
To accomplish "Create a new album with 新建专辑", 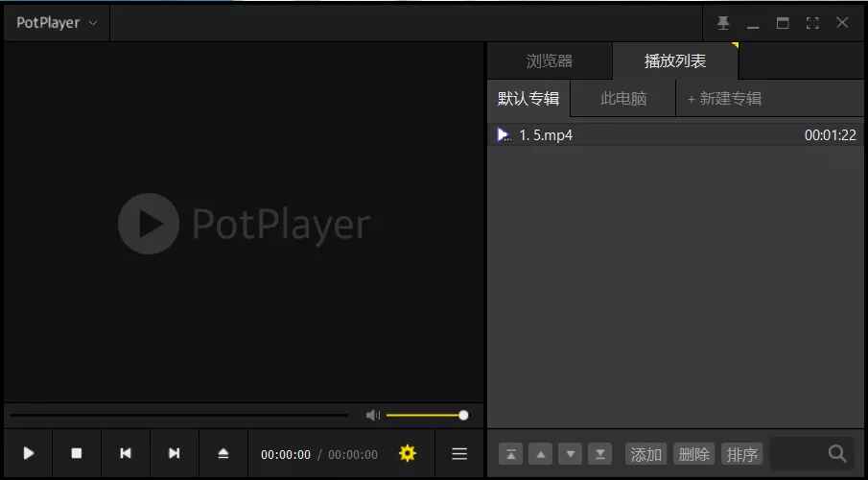I will click(724, 99).
